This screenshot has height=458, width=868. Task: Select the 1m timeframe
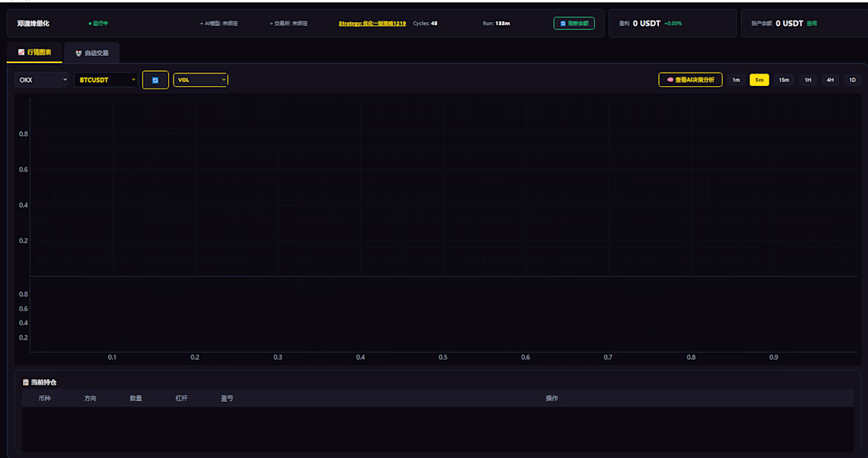coord(736,80)
